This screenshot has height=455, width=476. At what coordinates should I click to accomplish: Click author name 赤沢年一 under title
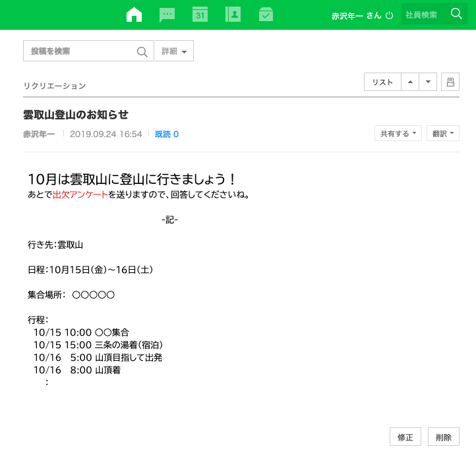pos(39,134)
